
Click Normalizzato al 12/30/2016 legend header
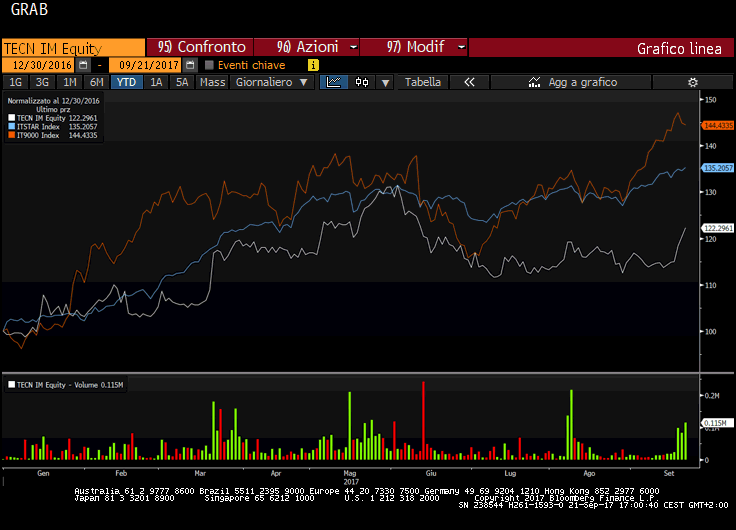point(54,101)
